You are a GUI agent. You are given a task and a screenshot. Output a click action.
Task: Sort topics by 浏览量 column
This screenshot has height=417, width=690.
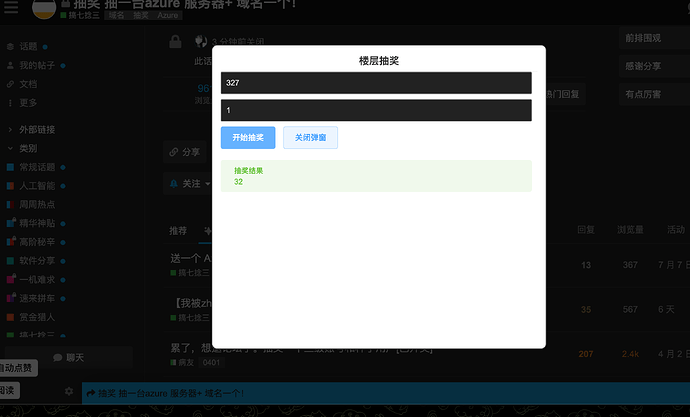[x=630, y=230]
